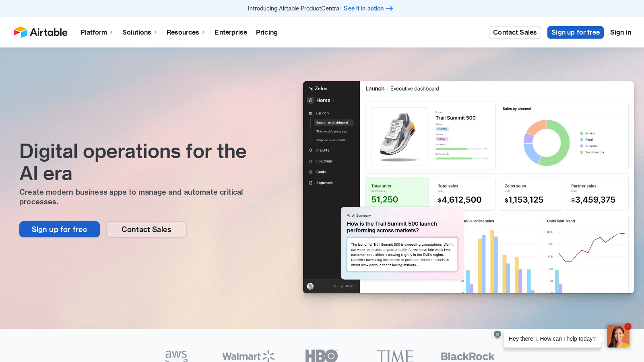644x362 pixels.
Task: Click Sign in
Action: (620, 32)
